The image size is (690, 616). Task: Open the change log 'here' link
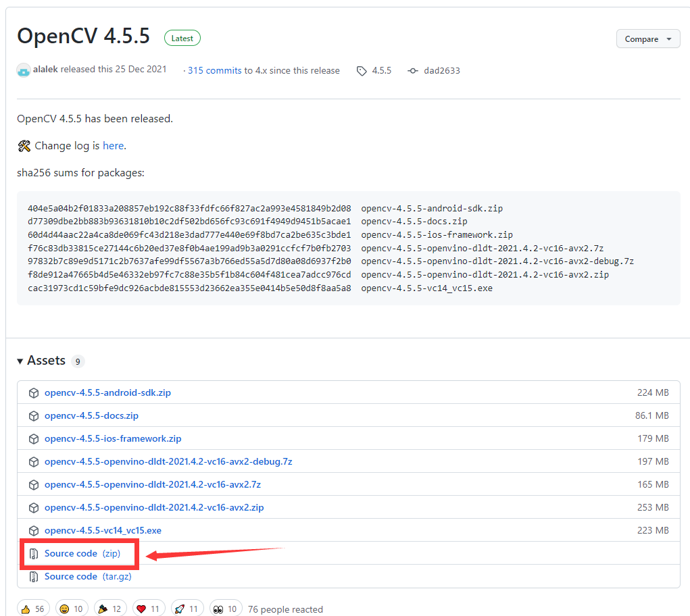[x=113, y=145]
